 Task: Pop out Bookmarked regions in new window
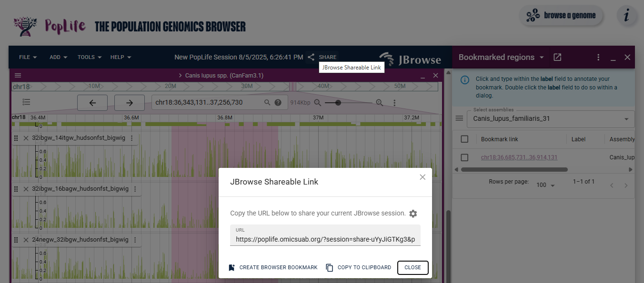[557, 57]
